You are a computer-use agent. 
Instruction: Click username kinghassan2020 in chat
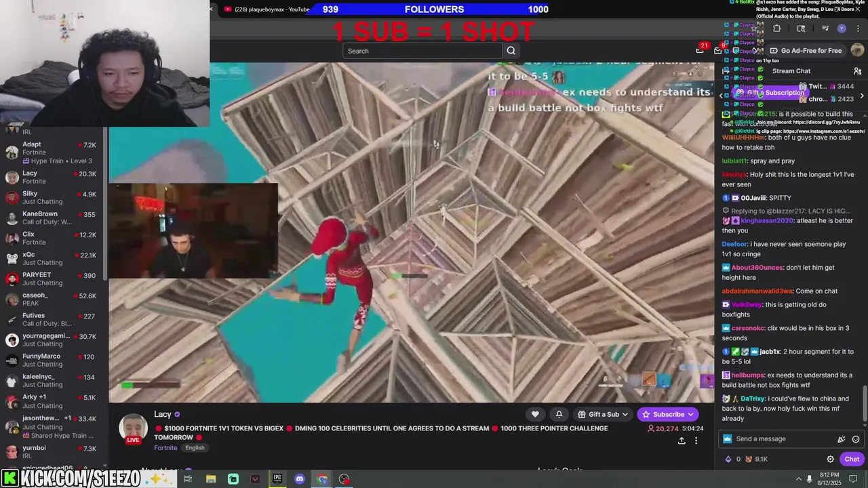(x=766, y=220)
